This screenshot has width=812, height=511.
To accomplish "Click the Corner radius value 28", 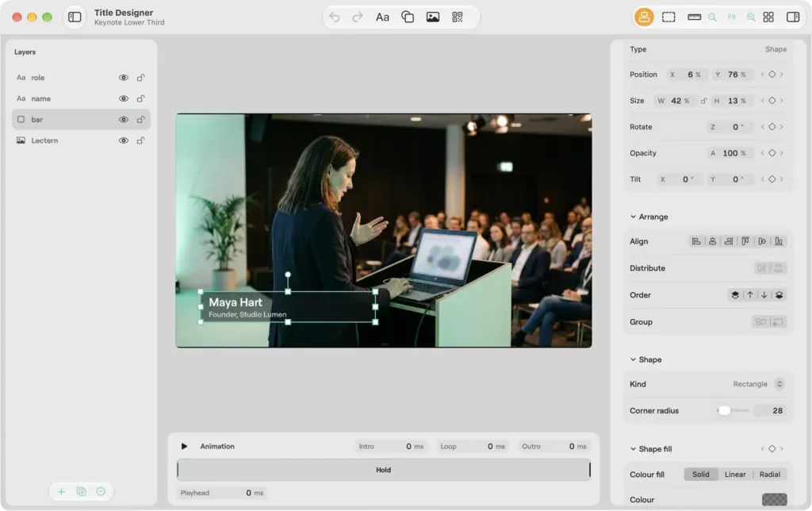I will (x=771, y=410).
